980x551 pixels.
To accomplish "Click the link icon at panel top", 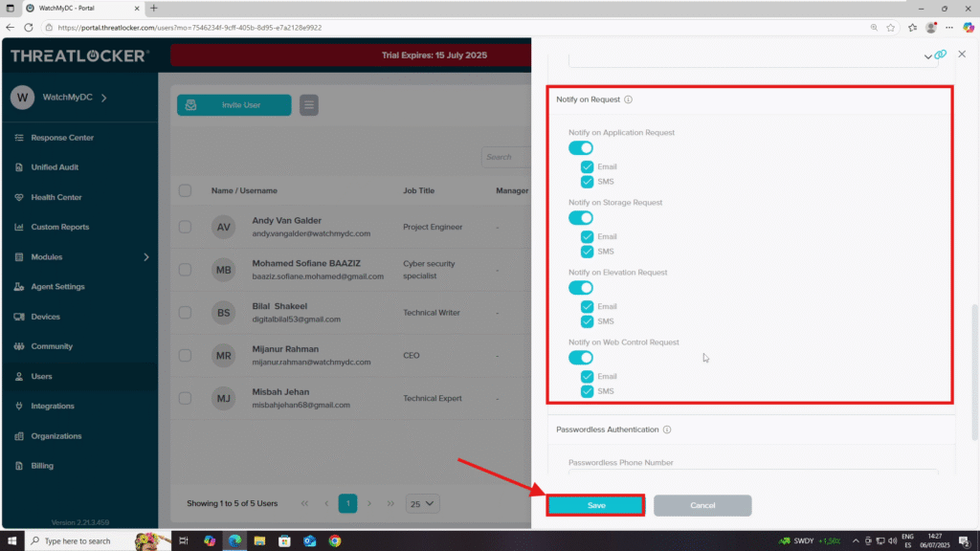I will click(941, 55).
